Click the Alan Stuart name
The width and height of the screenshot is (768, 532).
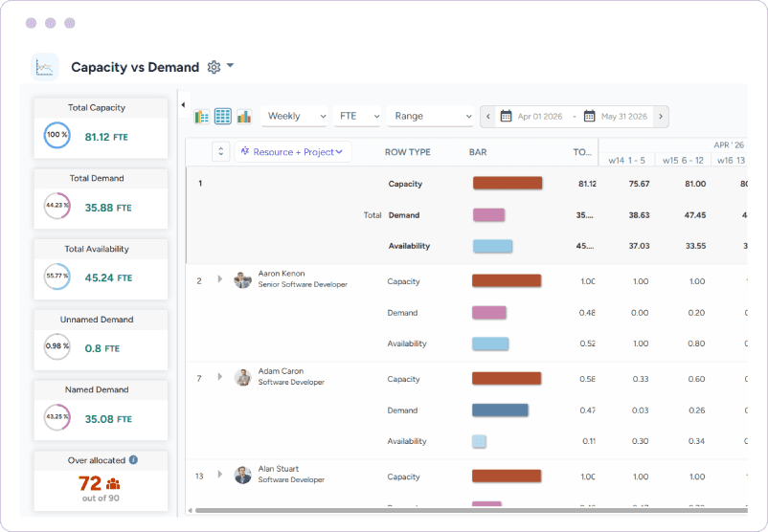pos(279,469)
